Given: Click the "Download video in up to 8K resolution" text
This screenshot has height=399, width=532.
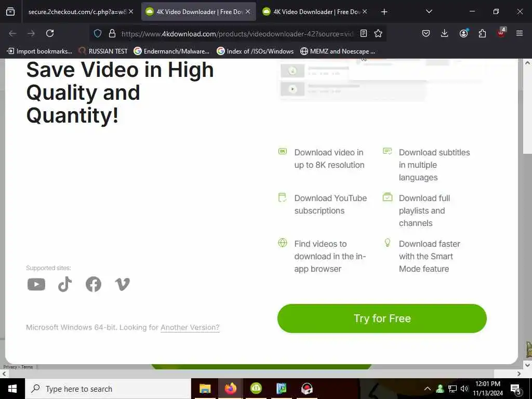Looking at the screenshot, I should coord(329,159).
